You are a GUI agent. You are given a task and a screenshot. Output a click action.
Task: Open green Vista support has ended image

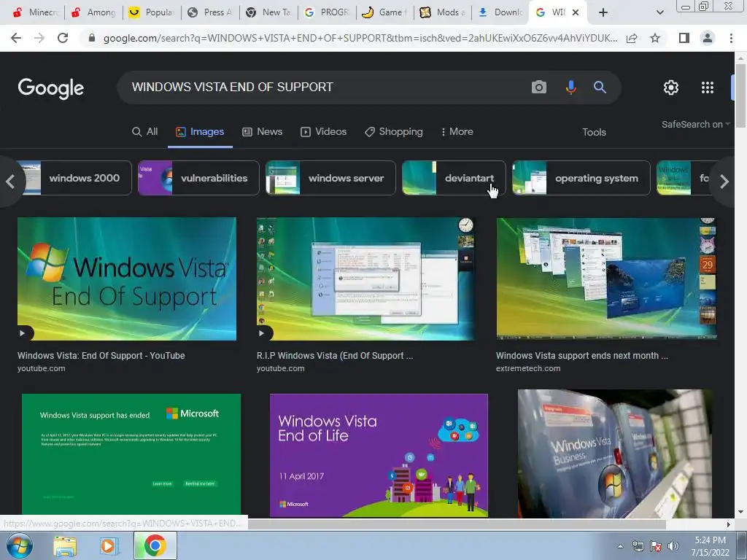click(x=131, y=454)
